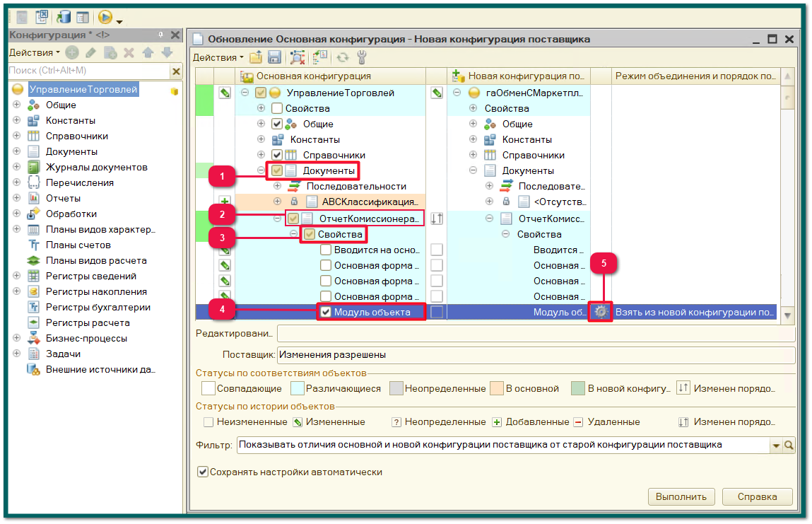Click the move down arrow in Конфигурация panel
The height and width of the screenshot is (524, 812).
point(167,52)
